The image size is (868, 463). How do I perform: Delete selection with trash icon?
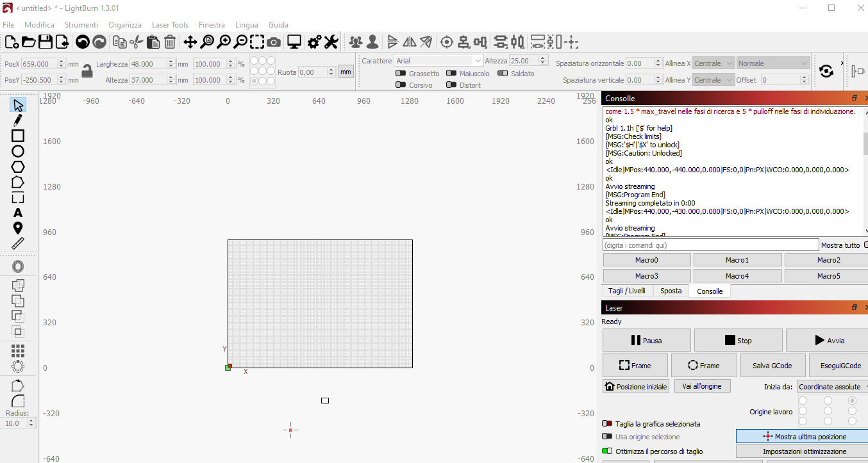[x=170, y=42]
